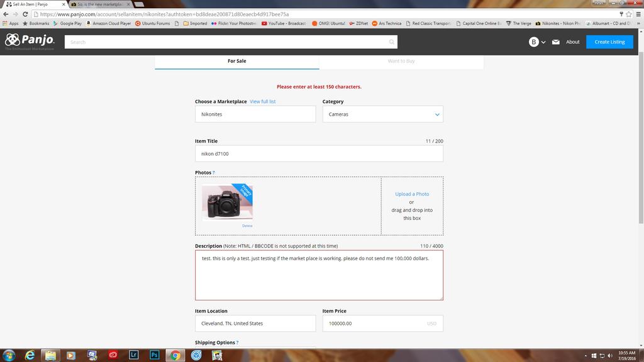Click the Panjo logo in the header
Viewport: 644px width, 362px height.
(30, 41)
